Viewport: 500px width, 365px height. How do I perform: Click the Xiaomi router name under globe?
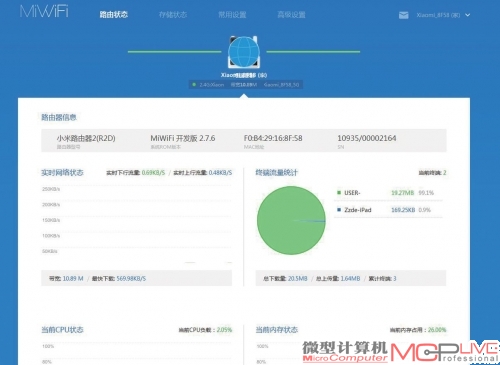[244, 75]
